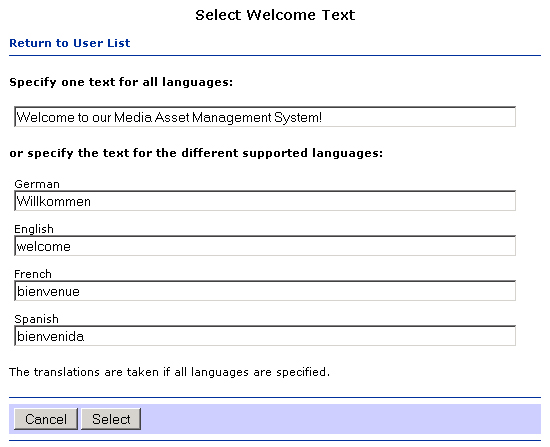
Task: Click the 'French' field label
Action: coord(33,274)
